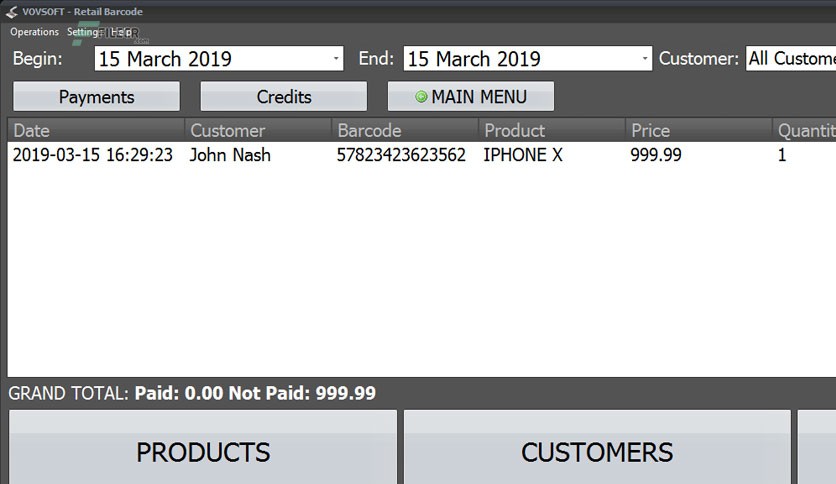The width and height of the screenshot is (836, 484).
Task: Click the Vovsoft app icon in title bar
Action: click(x=12, y=12)
